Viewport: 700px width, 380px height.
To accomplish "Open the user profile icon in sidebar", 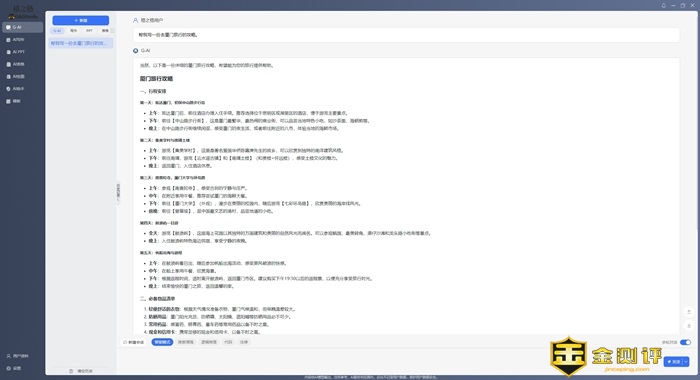I will [8, 356].
